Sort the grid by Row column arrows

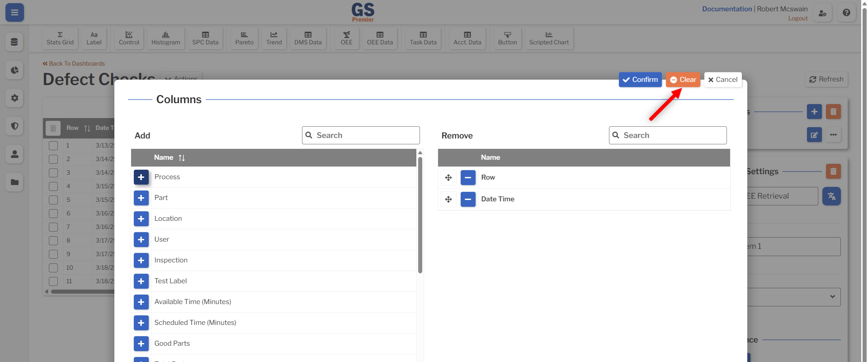pyautogui.click(x=87, y=129)
